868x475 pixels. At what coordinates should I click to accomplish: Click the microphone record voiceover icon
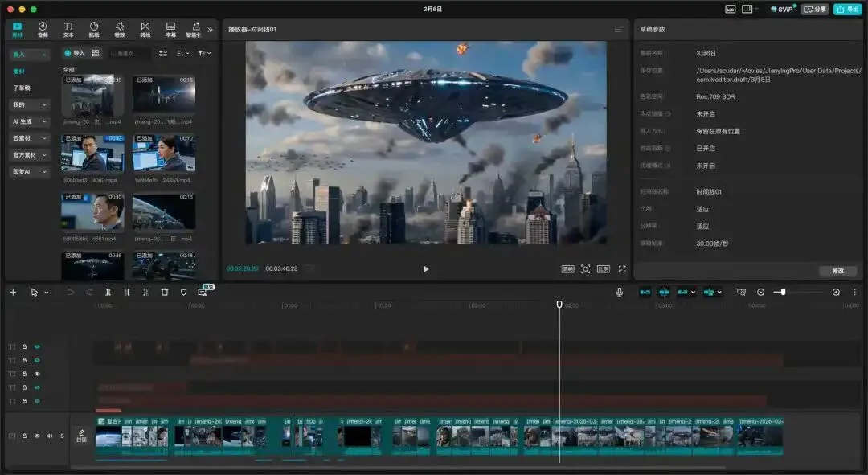point(620,293)
